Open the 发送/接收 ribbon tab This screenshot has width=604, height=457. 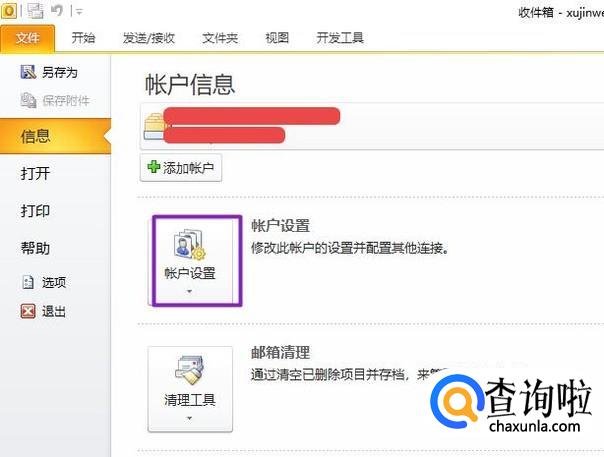(x=149, y=38)
